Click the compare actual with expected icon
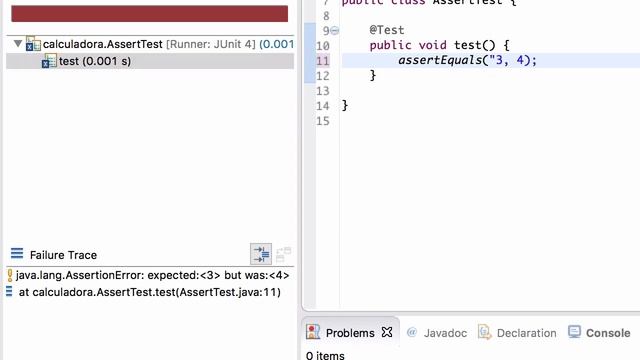 283,254
